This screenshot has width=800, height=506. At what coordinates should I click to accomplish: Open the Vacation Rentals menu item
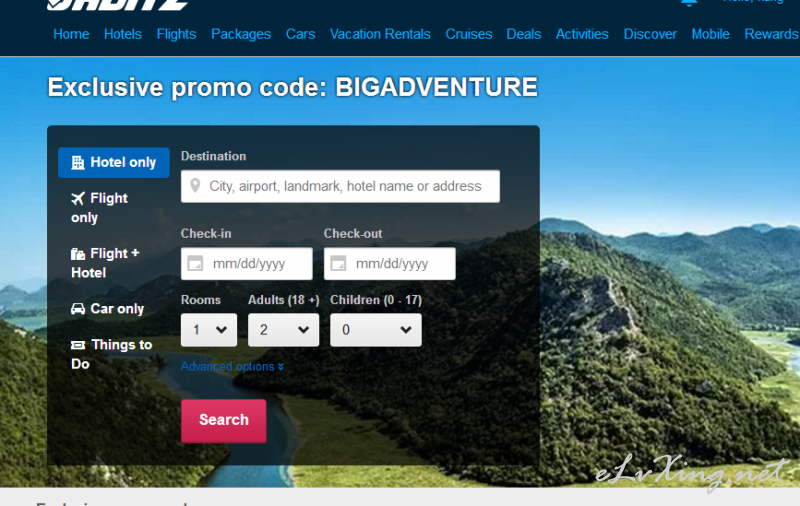380,34
